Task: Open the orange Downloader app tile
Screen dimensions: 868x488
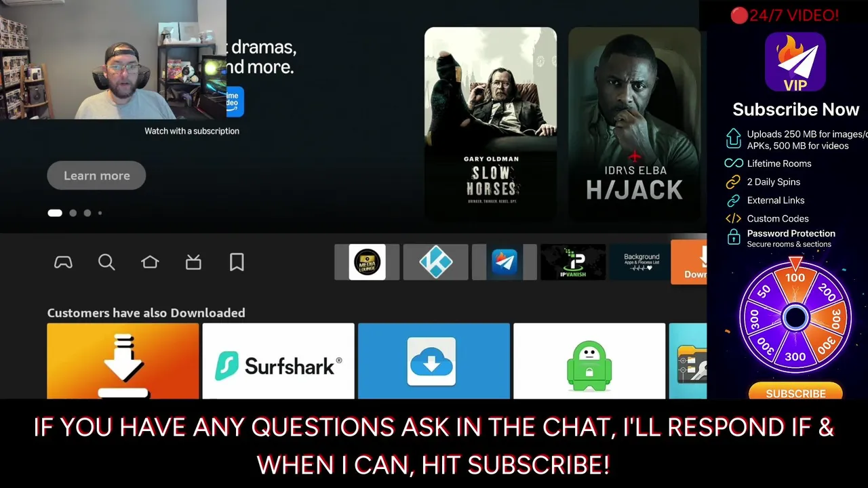Action: pos(689,262)
